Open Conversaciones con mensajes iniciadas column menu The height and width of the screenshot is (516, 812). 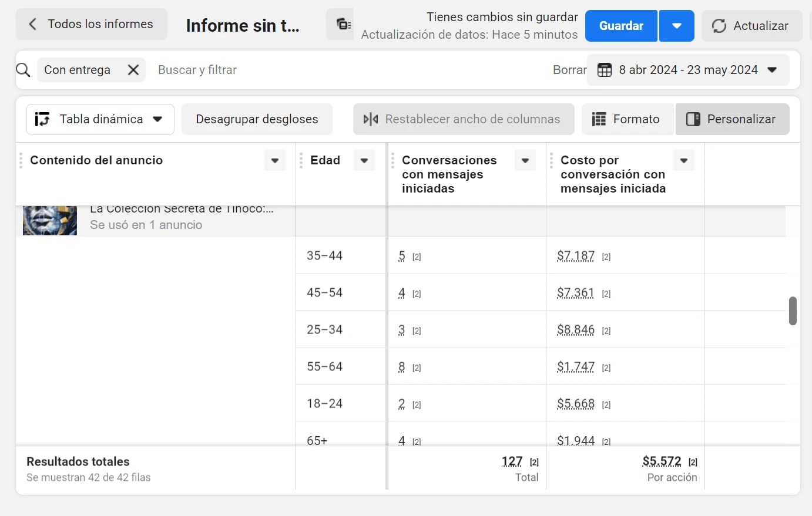coord(525,160)
